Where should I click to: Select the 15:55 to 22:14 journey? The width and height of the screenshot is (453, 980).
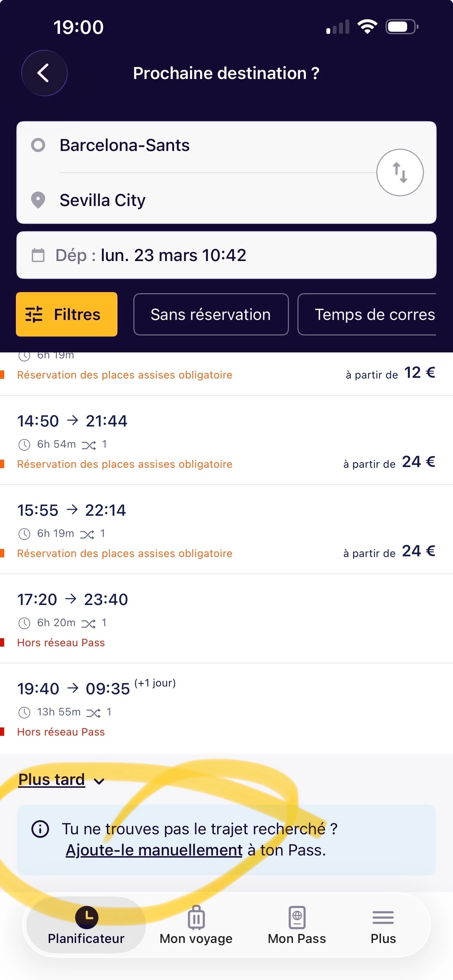click(x=226, y=530)
